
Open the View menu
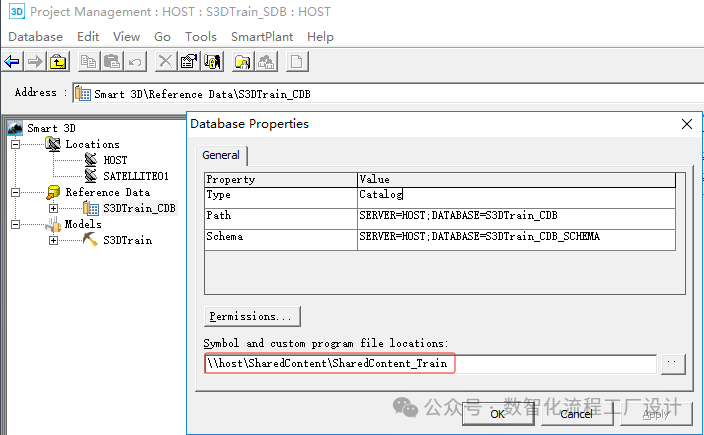tap(127, 37)
